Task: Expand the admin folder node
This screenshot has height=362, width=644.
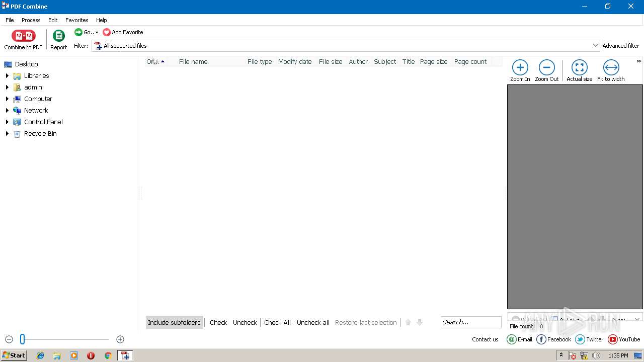Action: 7,87
